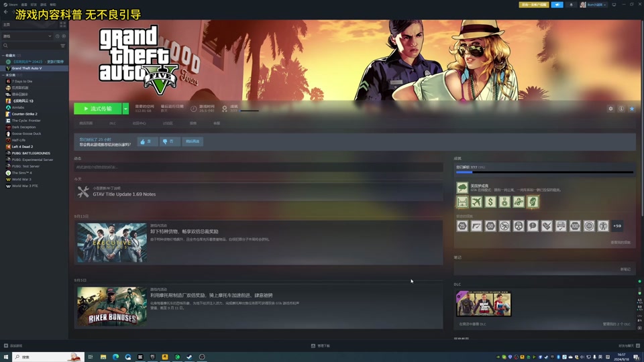Select the locked achievement icon numbered 25
This screenshot has height=362, width=644.
[462, 226]
